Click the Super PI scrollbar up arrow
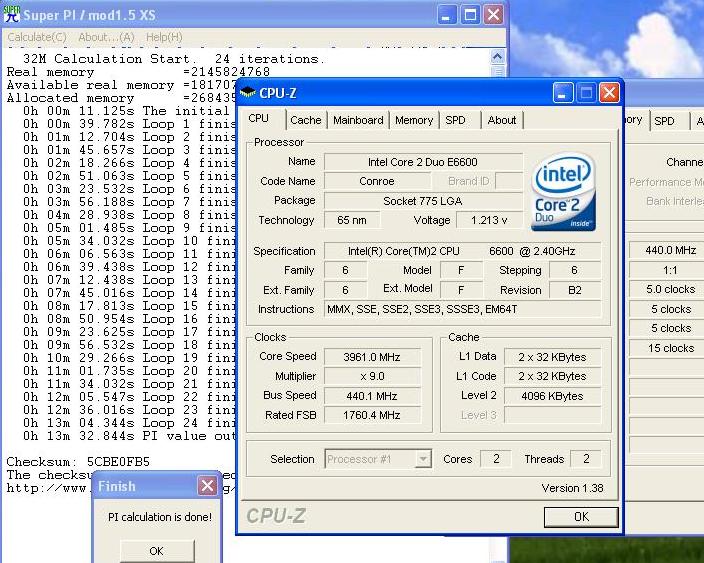Viewport: 704px width, 563px height. (497, 57)
